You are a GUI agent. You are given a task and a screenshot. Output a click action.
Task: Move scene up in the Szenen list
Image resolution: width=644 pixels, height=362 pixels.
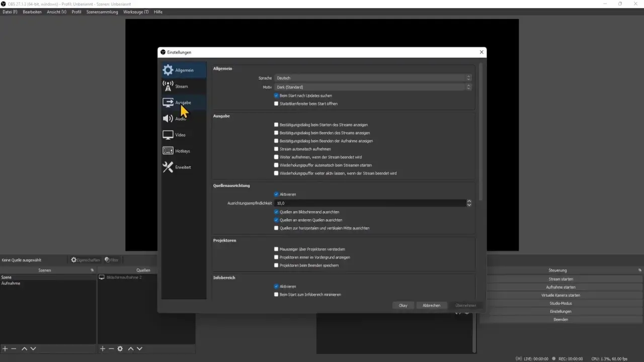24,348
